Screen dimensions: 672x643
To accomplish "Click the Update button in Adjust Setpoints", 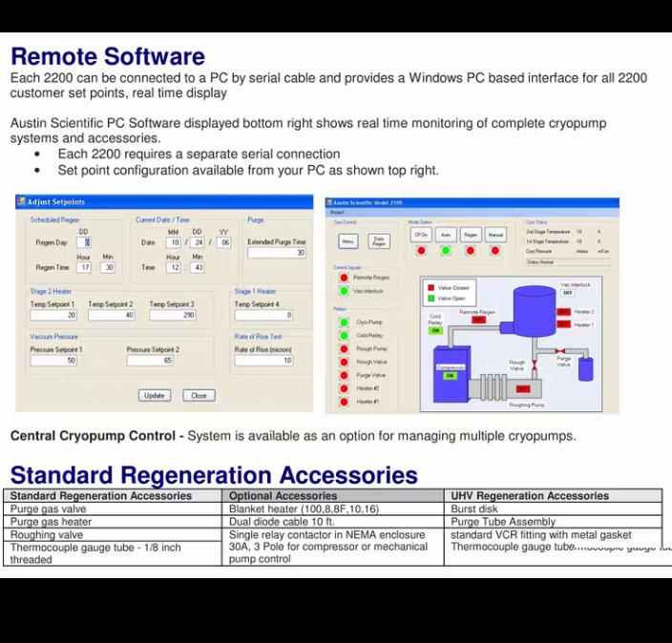I will pos(155,395).
